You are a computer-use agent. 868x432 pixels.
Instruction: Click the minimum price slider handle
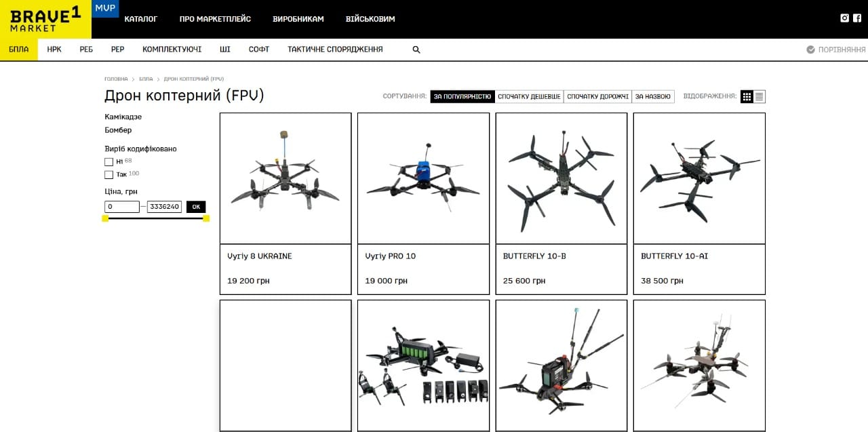click(105, 218)
